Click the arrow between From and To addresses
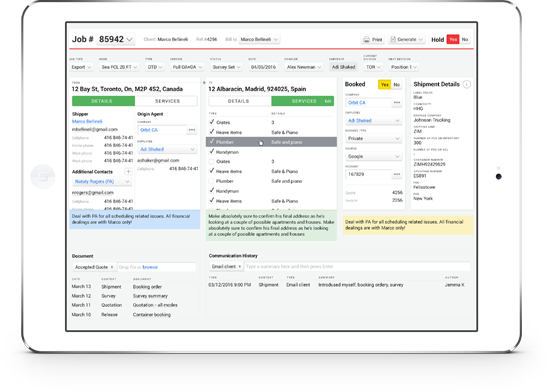Viewport: 547px width, 391px height. click(204, 83)
